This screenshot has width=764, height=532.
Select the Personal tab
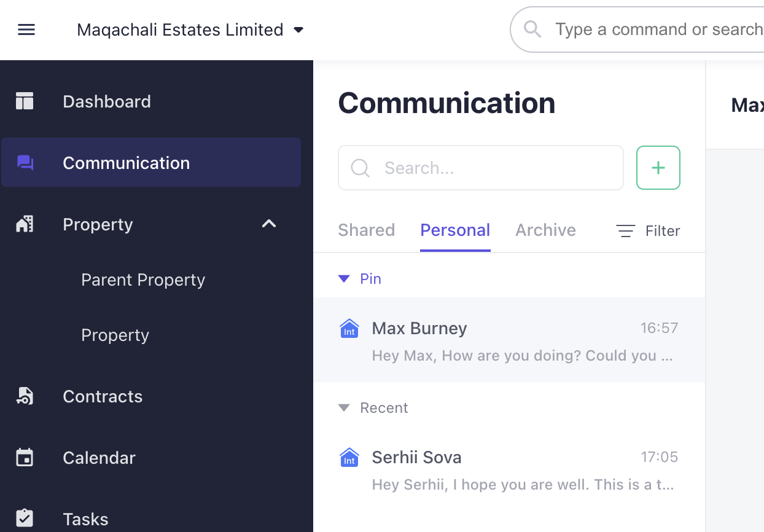455,230
